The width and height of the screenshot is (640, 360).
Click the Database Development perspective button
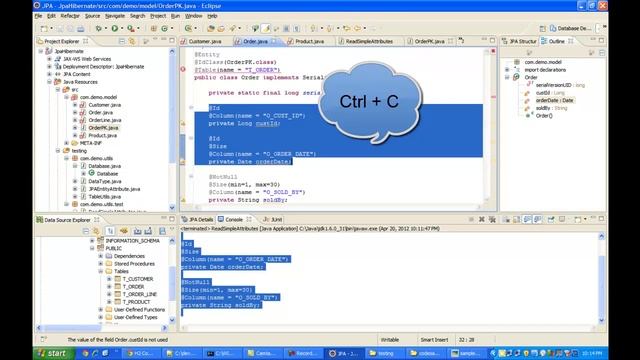(571, 29)
